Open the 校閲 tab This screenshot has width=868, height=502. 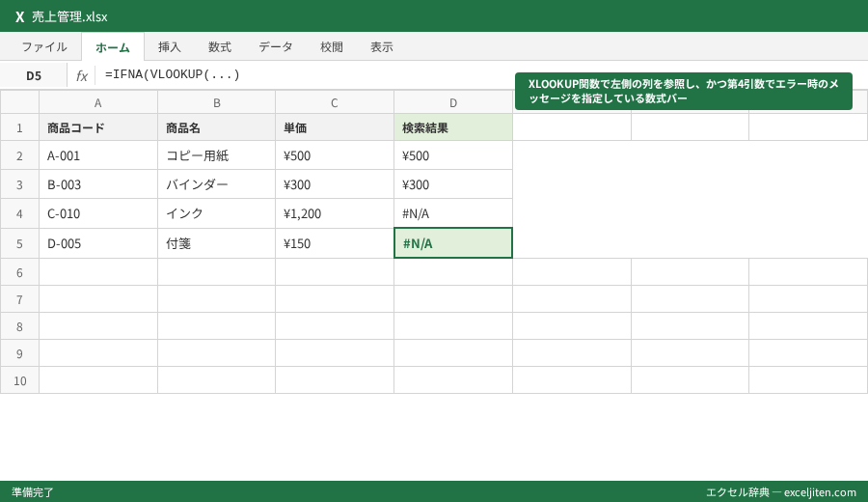pos(332,47)
